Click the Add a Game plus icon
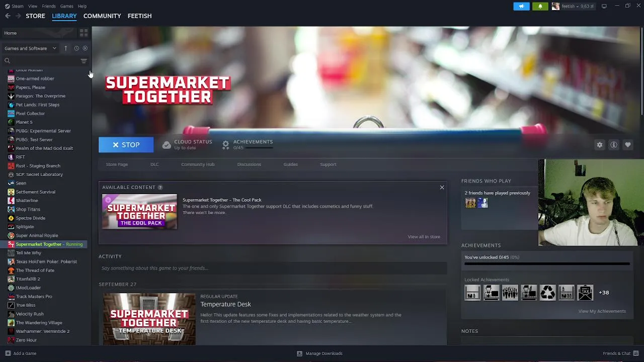 click(x=8, y=353)
